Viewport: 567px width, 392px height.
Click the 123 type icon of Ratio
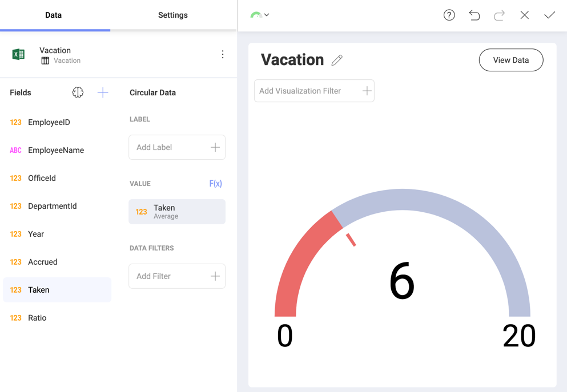(15, 318)
